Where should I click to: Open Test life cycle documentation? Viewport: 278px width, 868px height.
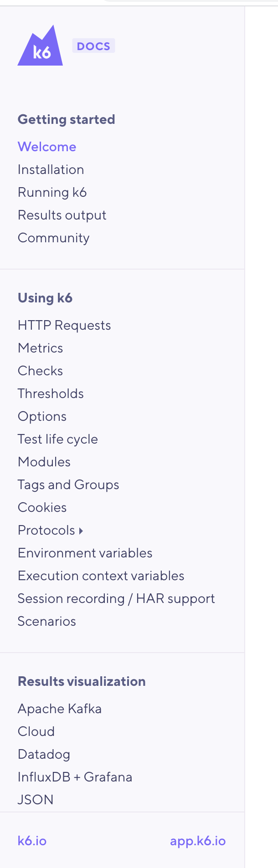click(x=57, y=439)
